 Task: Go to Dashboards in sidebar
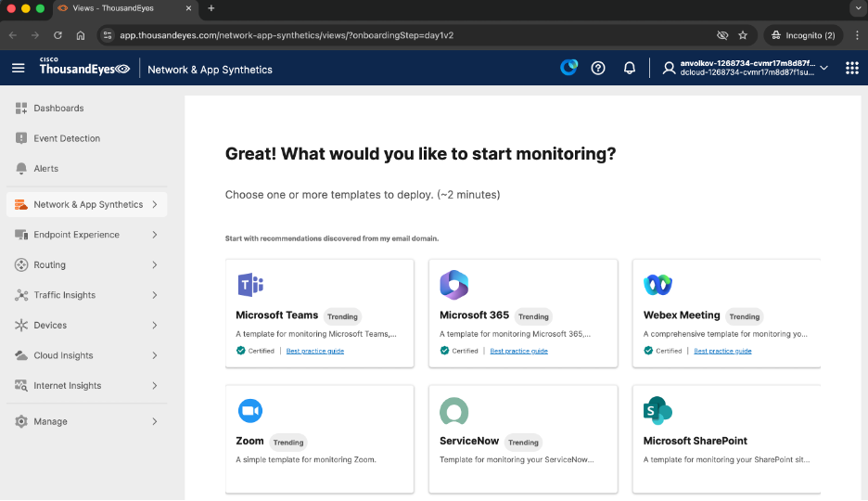pyautogui.click(x=58, y=109)
